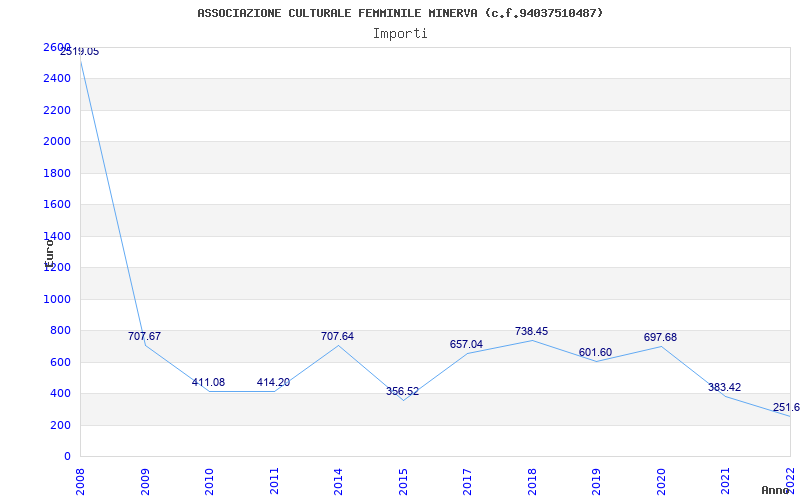Select the 738.45 peak label
Viewport: 800px width, 500px height.
point(531,331)
